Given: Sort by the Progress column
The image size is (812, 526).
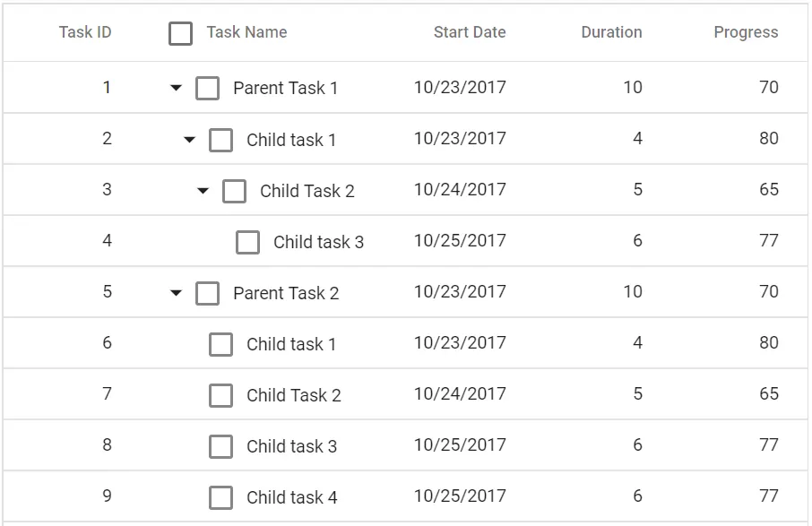Looking at the screenshot, I should click(x=746, y=32).
